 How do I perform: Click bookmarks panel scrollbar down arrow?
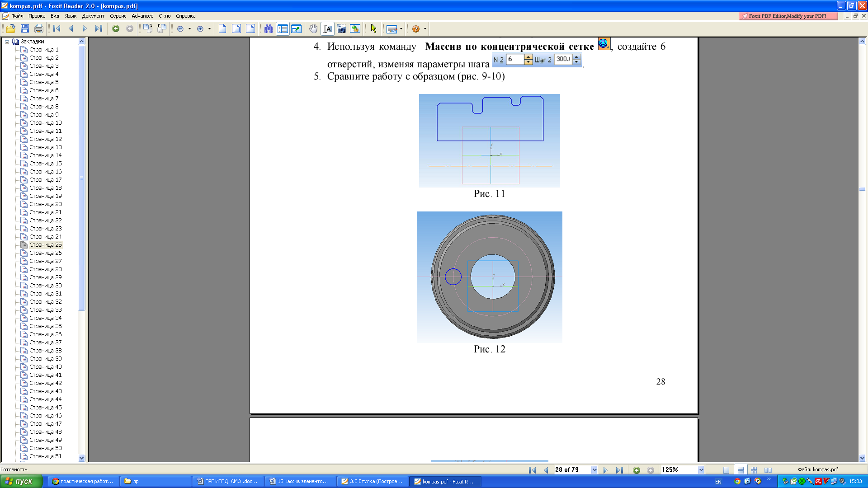(82, 458)
